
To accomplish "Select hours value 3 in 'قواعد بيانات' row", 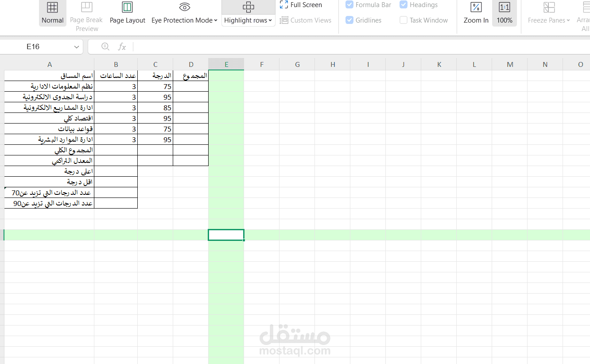I will coord(116,129).
